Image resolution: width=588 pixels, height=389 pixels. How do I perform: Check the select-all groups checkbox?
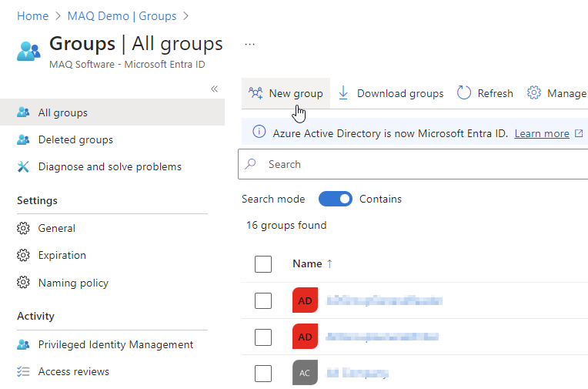(263, 264)
